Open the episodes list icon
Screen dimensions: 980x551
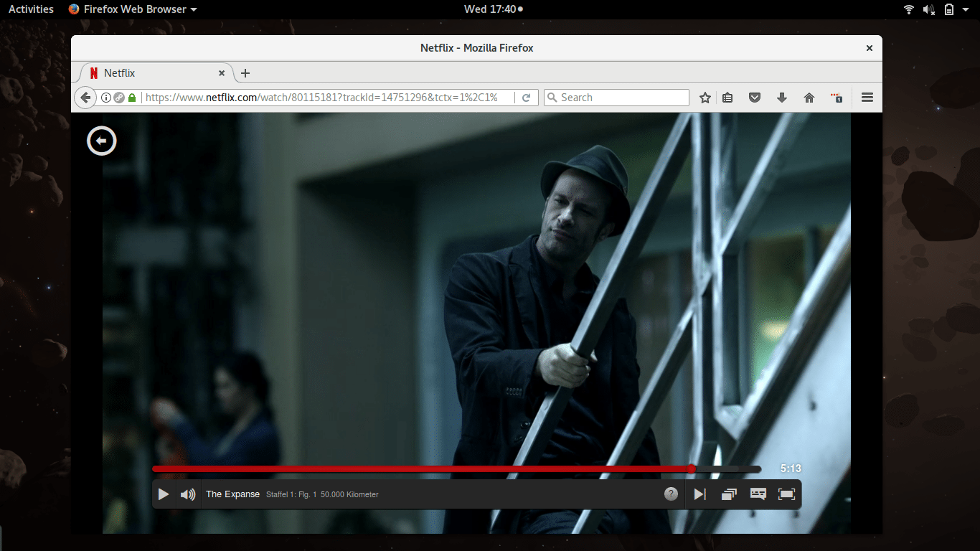click(x=729, y=494)
